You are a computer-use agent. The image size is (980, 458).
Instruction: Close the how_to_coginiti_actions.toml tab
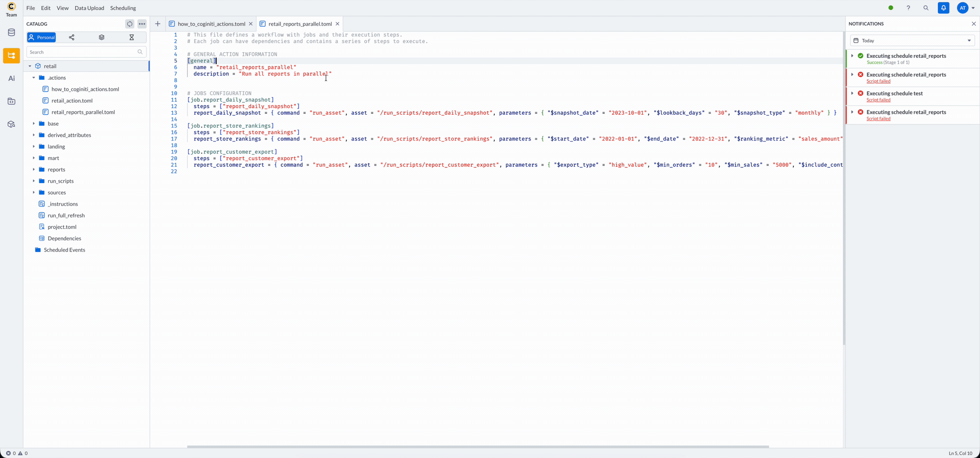tap(251, 24)
